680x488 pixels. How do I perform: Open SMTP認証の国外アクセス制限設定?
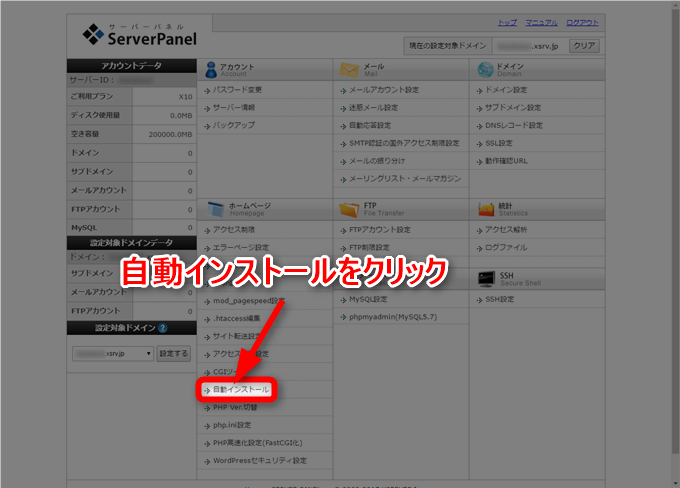click(x=404, y=143)
